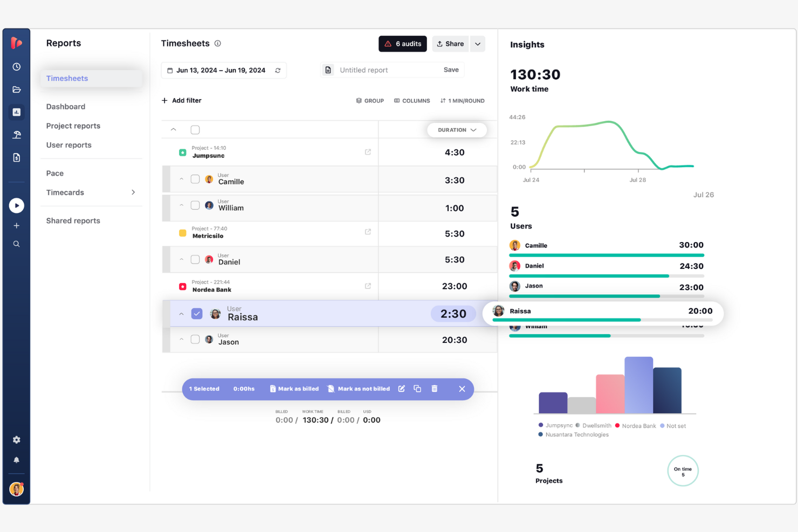This screenshot has height=532, width=798.
Task: Open Shared reports menu item
Action: 73,221
